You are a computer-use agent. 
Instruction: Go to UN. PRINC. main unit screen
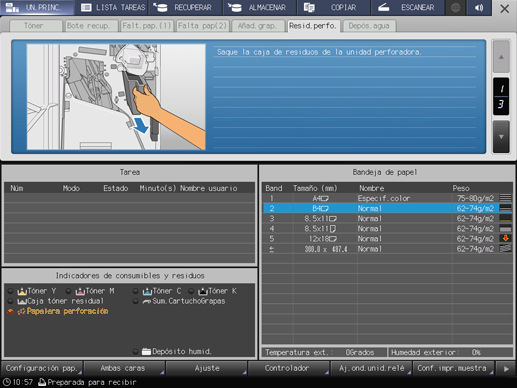click(x=37, y=8)
